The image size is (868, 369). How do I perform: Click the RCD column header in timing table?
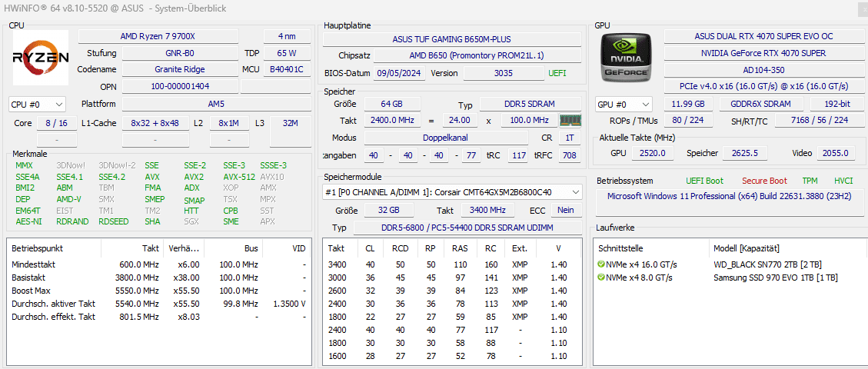(x=400, y=248)
